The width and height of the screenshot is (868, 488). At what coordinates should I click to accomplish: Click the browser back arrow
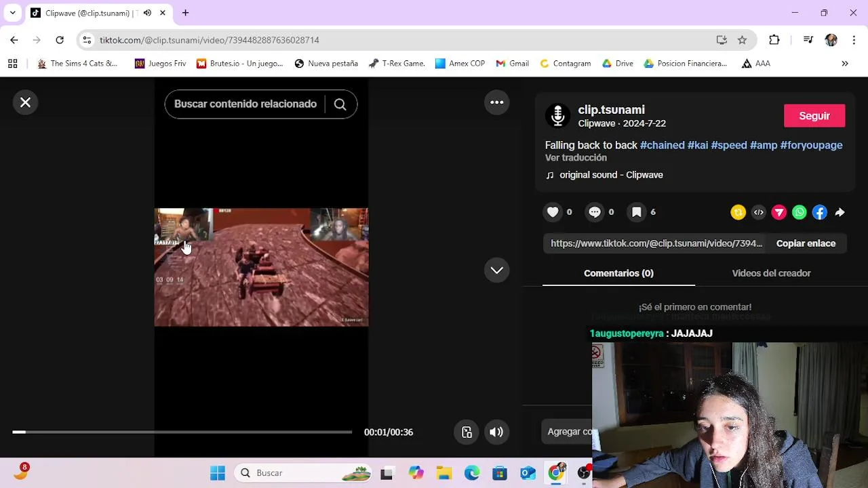pyautogui.click(x=14, y=40)
